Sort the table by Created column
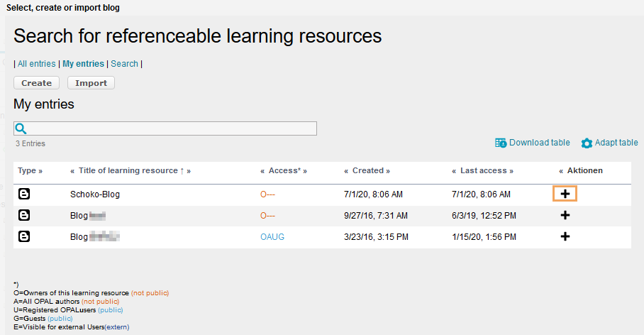644x335 pixels. pos(367,170)
